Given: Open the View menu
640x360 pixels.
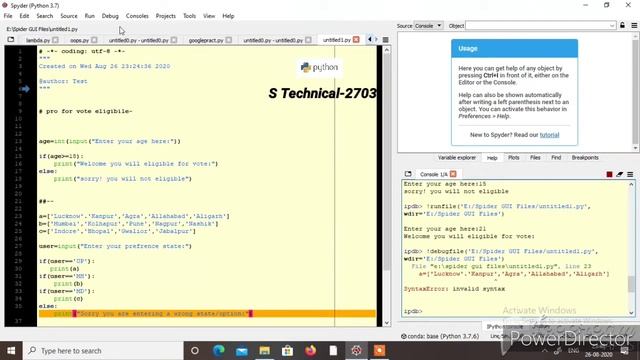Looking at the screenshot, I should tap(209, 16).
